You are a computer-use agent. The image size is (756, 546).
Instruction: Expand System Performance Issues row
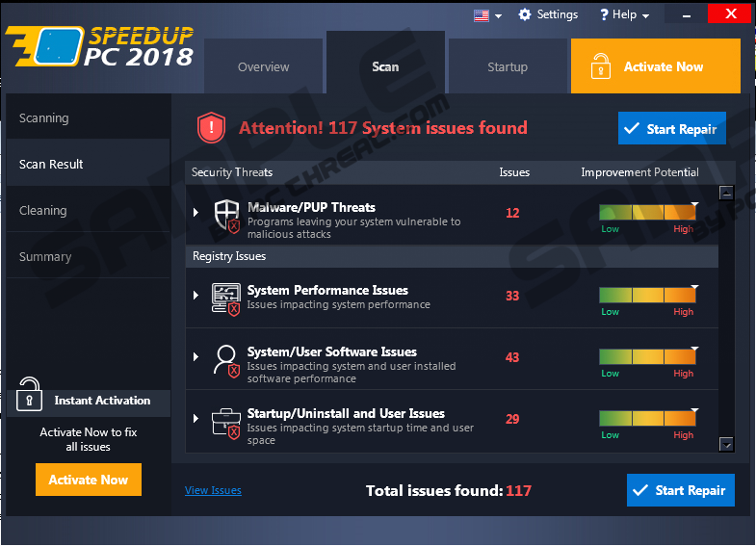pos(196,295)
